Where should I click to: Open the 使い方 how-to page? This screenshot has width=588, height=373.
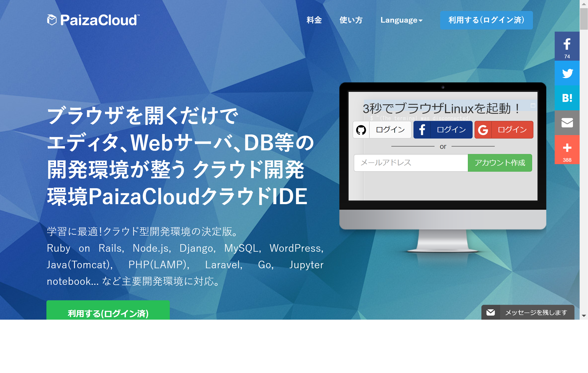[351, 20]
